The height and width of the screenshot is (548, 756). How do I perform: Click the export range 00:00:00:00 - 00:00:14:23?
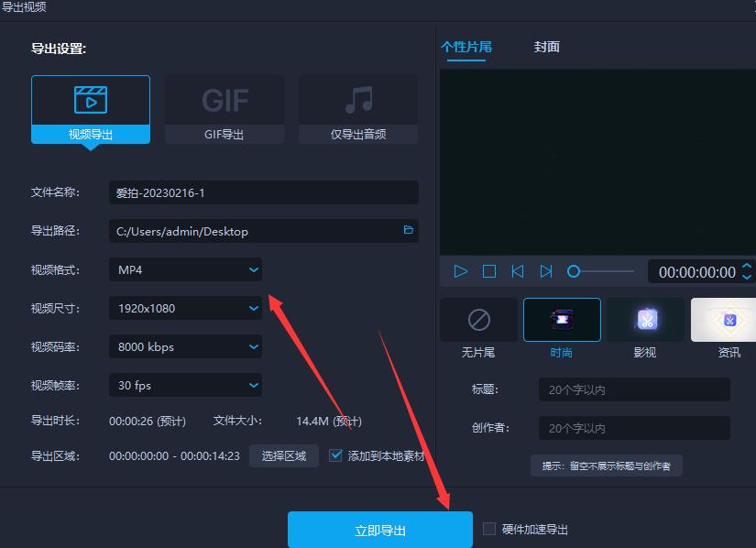(x=174, y=455)
